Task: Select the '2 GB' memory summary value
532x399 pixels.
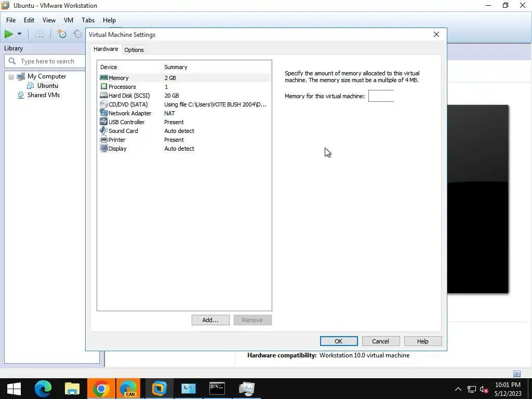Action: click(170, 78)
